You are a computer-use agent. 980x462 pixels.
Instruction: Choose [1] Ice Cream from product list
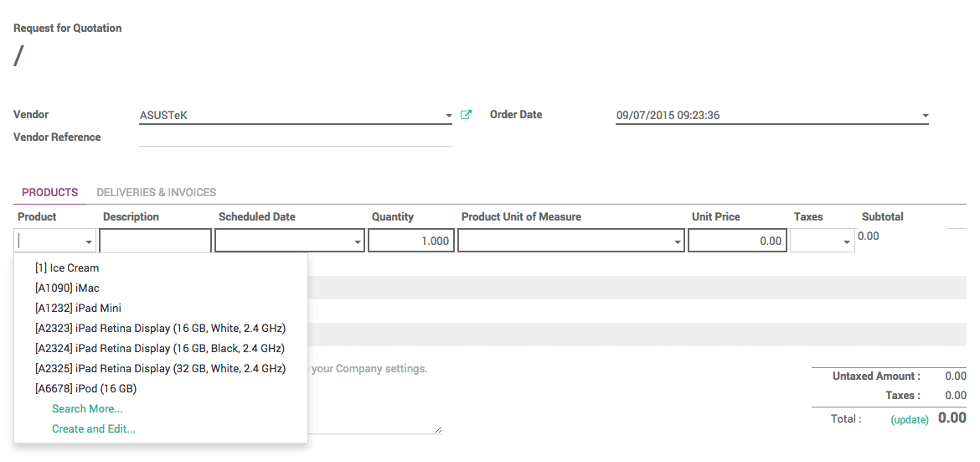click(67, 268)
